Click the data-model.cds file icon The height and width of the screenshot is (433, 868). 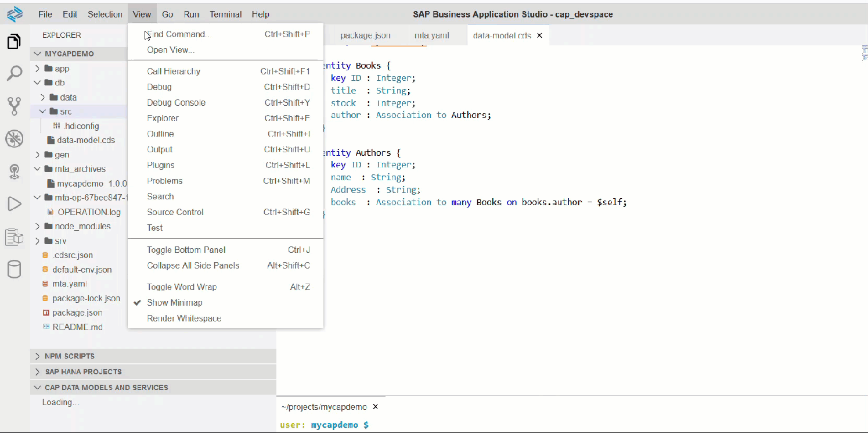[51, 140]
